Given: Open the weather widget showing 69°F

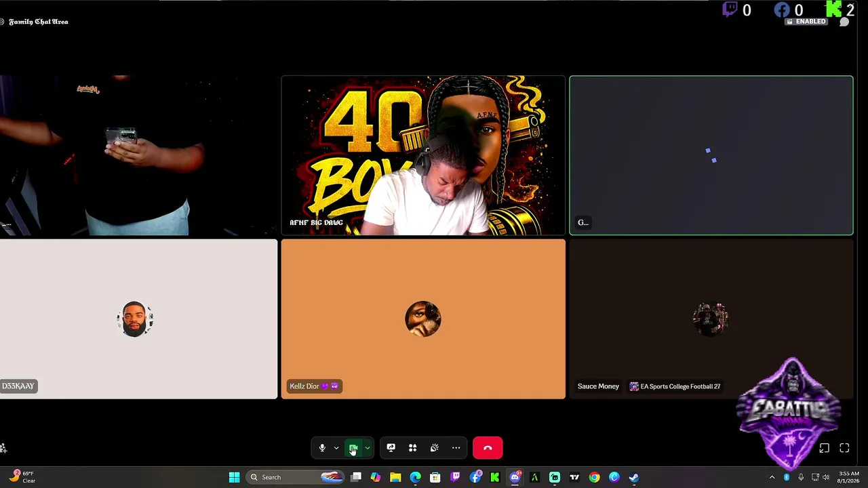Looking at the screenshot, I should pos(20,477).
